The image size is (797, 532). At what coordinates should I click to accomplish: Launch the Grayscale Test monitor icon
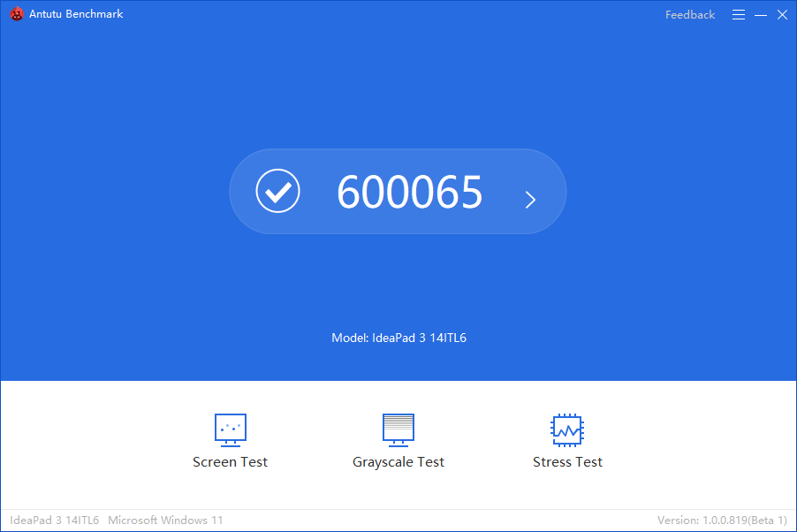point(398,429)
